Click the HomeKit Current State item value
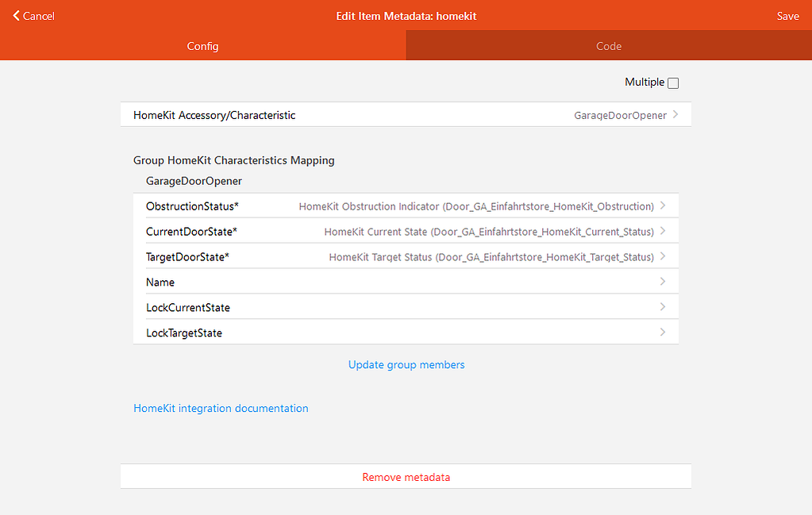This screenshot has width=812, height=515. point(490,232)
